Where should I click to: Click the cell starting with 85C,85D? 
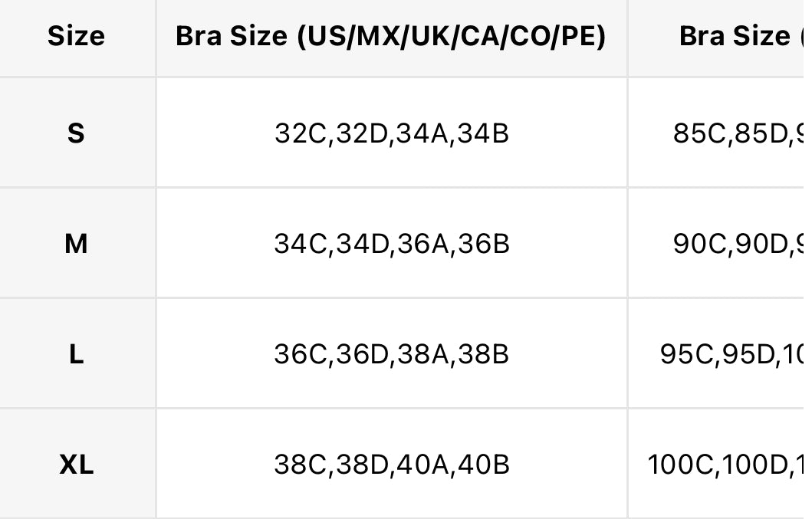(720, 133)
